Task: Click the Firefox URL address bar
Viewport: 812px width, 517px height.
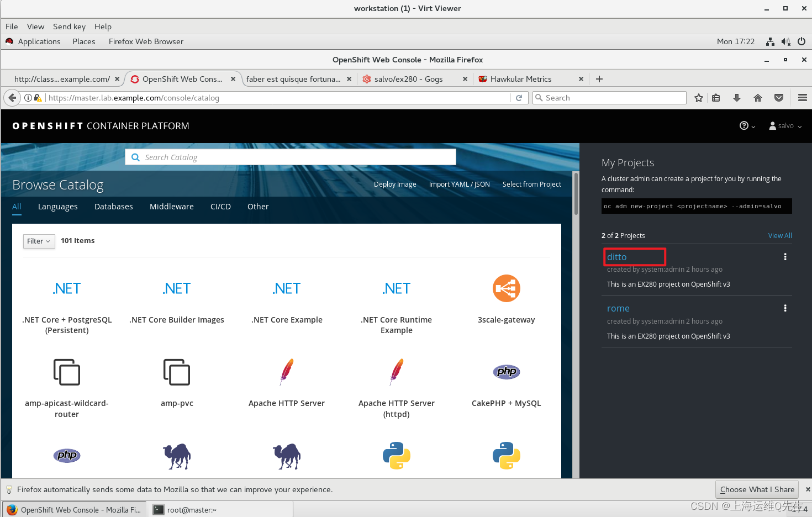Action: coord(278,98)
